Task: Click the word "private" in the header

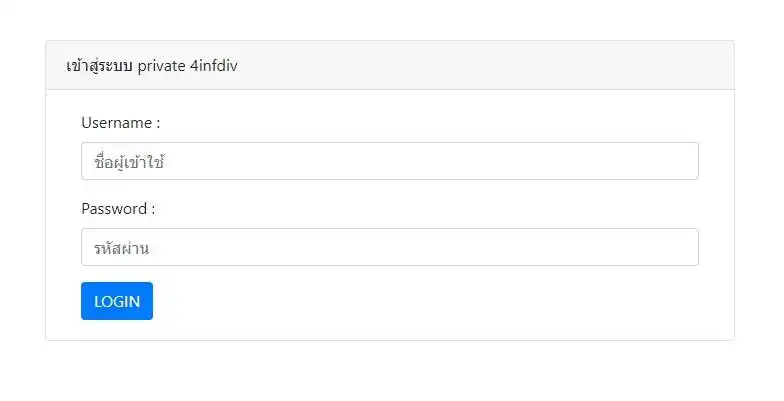Action: tap(161, 66)
